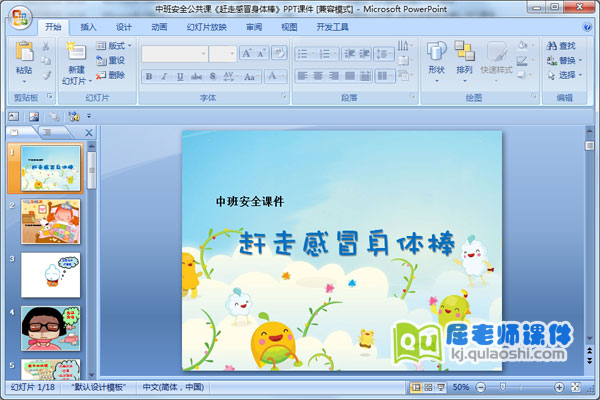Toggle Italic formatting
The height and width of the screenshot is (400, 600).
[x=164, y=76]
